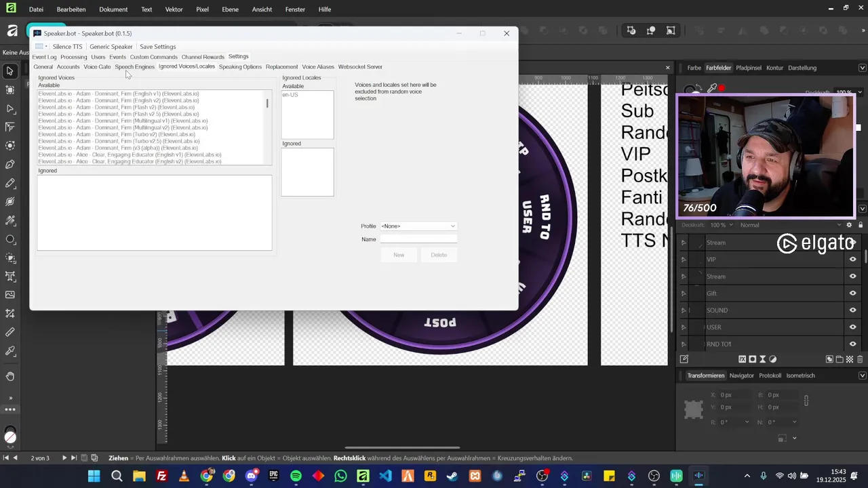Select the View hand tool

coord(10,376)
